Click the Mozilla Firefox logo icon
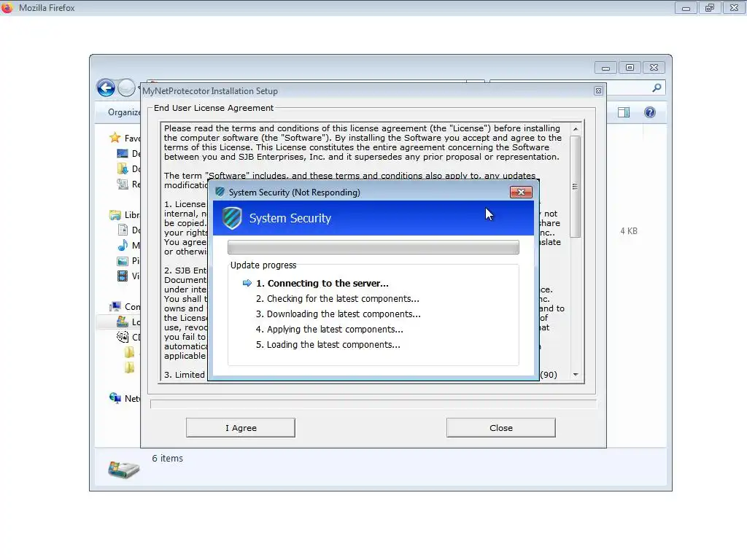This screenshot has height=560, width=747. pyautogui.click(x=7, y=7)
